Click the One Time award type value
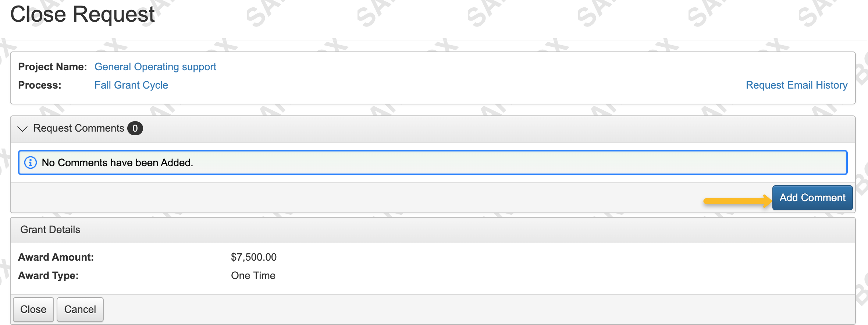Image resolution: width=868 pixels, height=325 pixels. coord(253,275)
